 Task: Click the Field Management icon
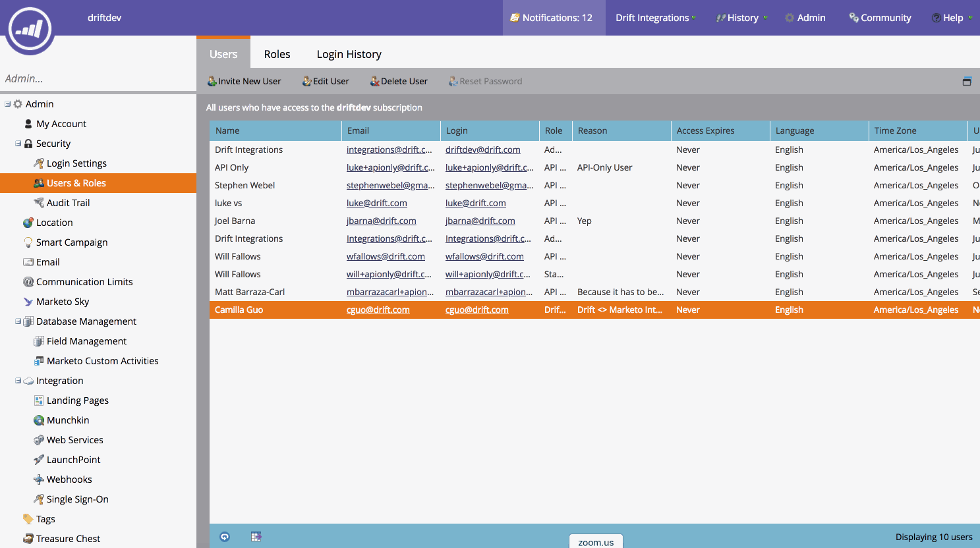(39, 341)
